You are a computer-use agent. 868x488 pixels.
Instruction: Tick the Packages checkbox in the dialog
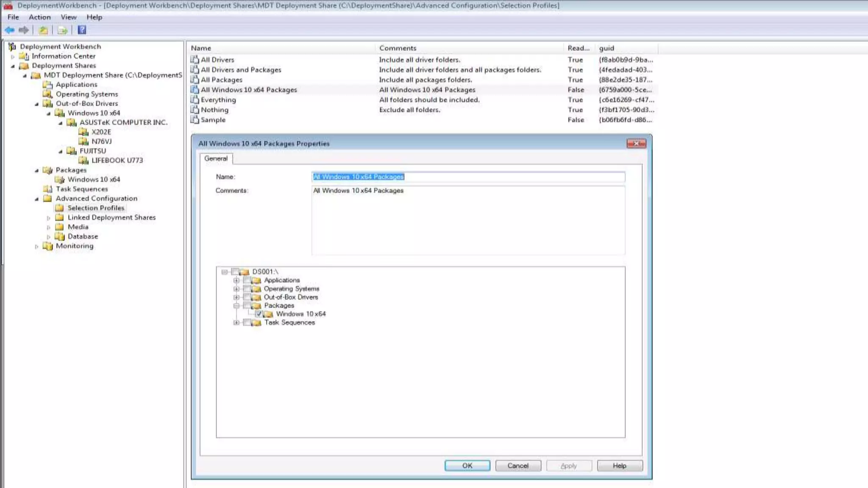247,306
